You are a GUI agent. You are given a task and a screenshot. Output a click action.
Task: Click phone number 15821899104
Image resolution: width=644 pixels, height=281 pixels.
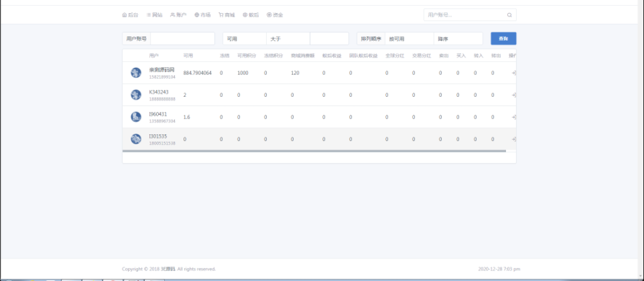162,77
